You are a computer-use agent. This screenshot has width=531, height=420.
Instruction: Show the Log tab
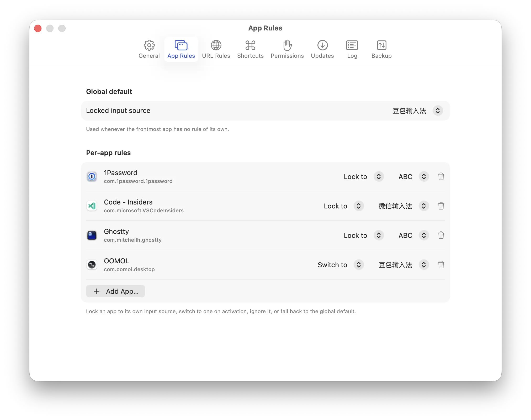[x=352, y=49]
